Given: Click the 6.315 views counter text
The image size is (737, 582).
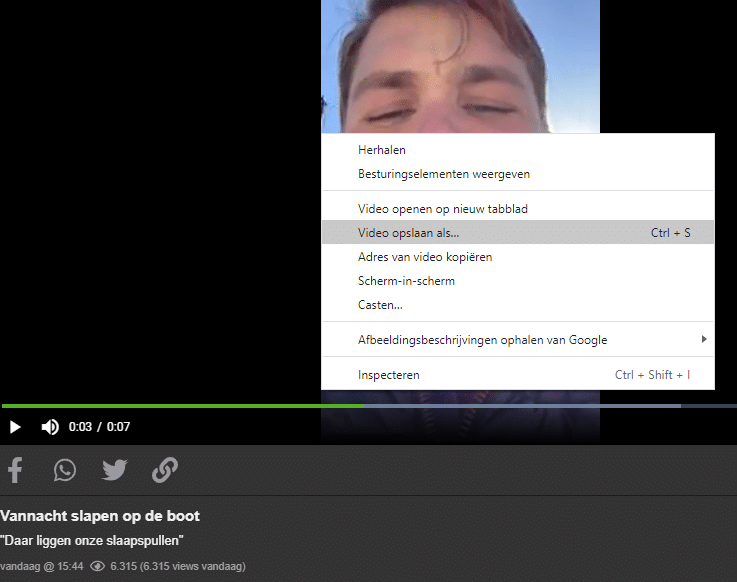Looking at the screenshot, I should tap(178, 566).
